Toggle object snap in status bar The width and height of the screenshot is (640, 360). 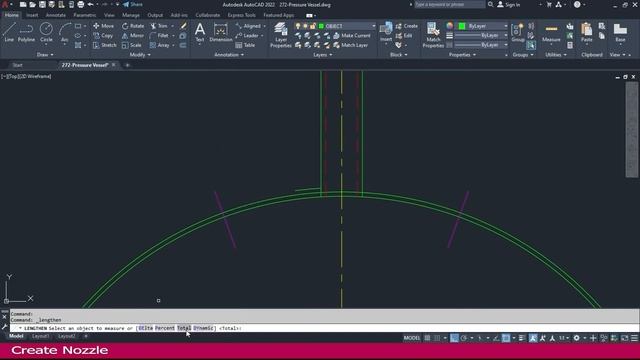tap(506, 338)
